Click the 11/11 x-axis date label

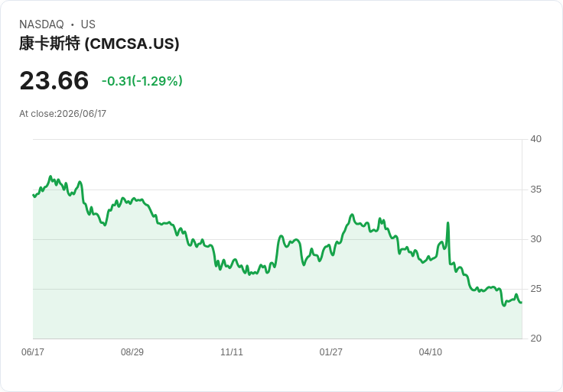[x=232, y=352]
